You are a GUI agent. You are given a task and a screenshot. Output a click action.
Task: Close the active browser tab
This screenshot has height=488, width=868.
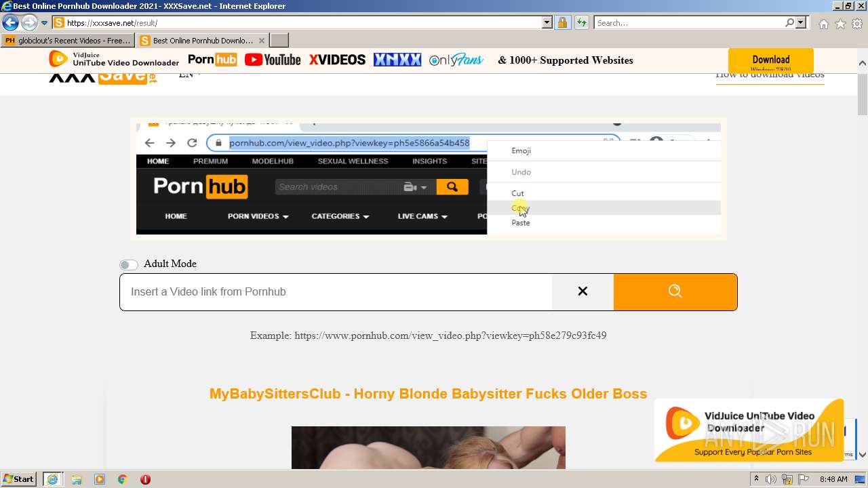262,41
